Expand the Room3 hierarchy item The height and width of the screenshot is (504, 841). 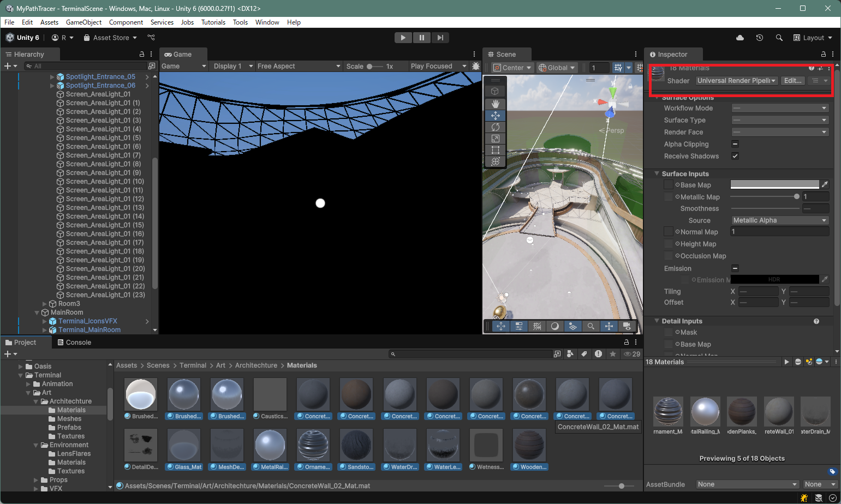tap(44, 303)
